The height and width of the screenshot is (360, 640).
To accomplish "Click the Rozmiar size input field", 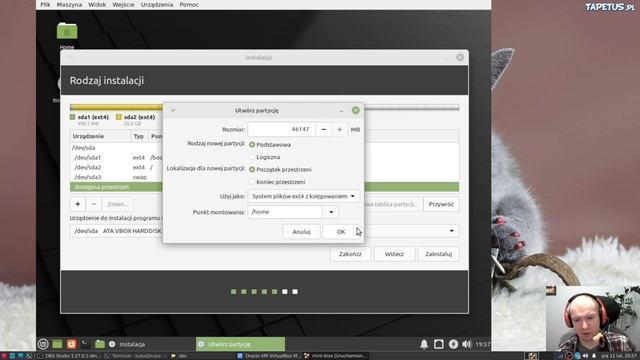I will click(x=281, y=129).
